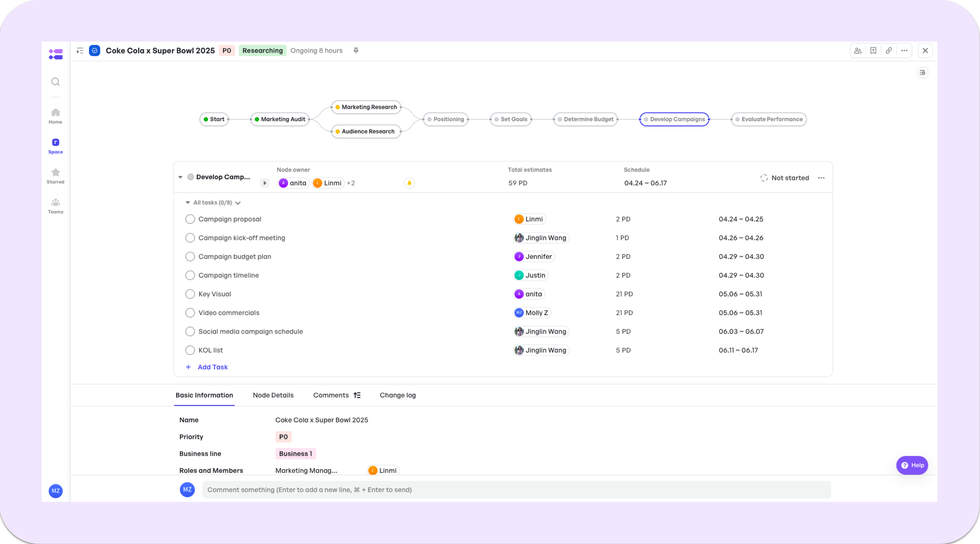Open the Key Visual task
980x544 pixels.
(x=215, y=294)
